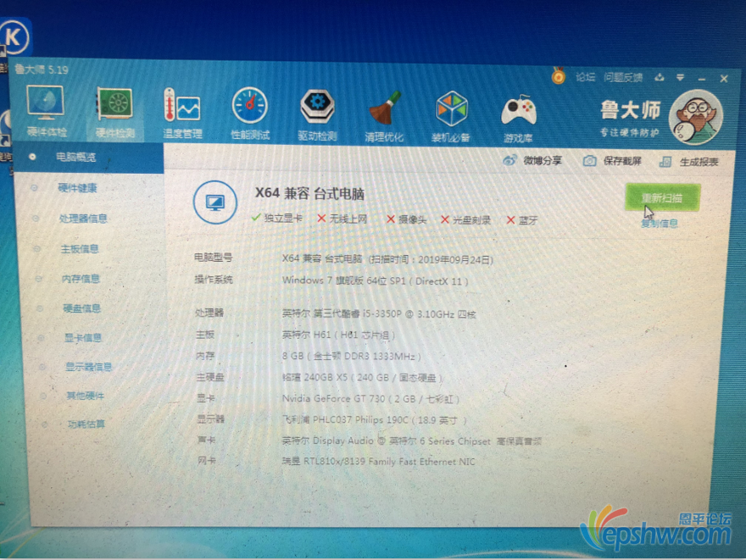Switch to 功耗估算 power estimate
The width and height of the screenshot is (746, 560).
(86, 424)
